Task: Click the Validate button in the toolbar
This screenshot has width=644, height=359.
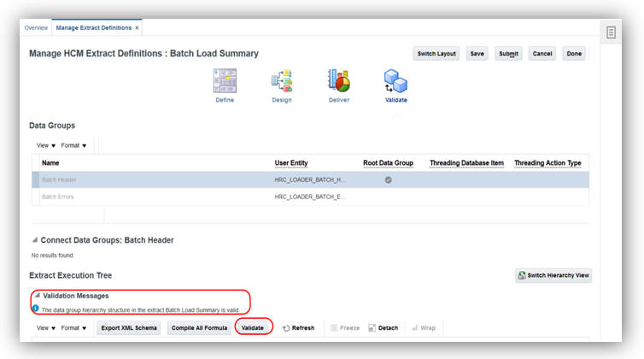Action: coord(253,328)
